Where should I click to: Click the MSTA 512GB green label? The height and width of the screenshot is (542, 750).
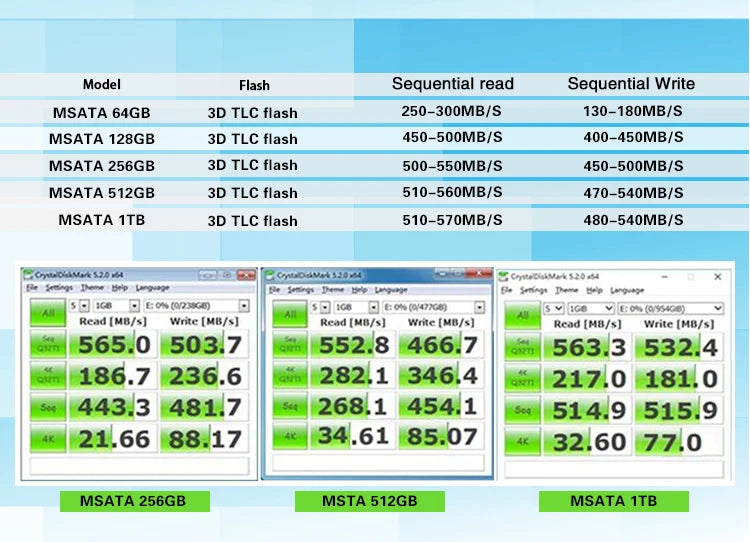click(x=370, y=501)
